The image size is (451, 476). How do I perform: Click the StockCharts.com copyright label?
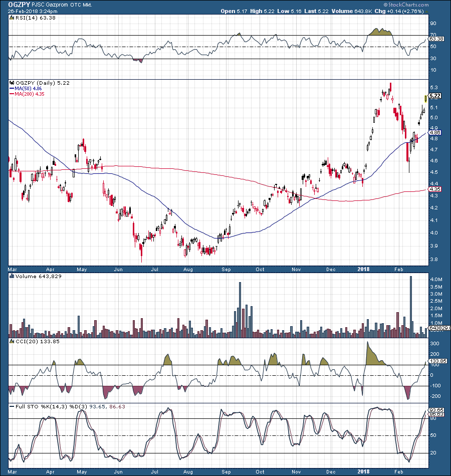point(406,5)
